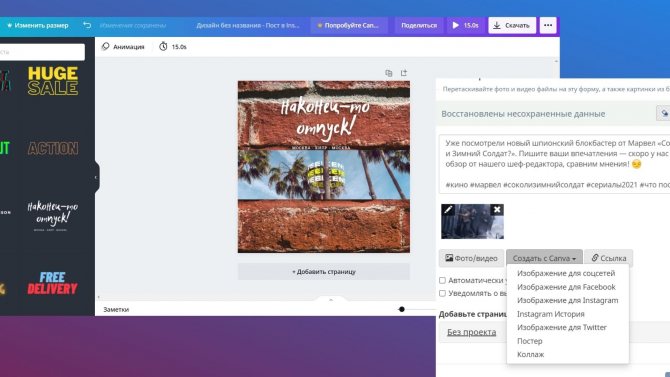Choose Изображение для соцсетей
The image size is (670, 377).
click(566, 273)
